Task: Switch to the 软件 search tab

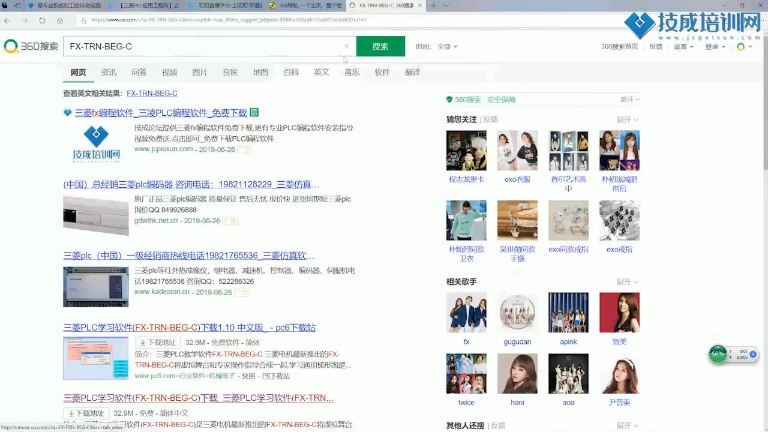Action: 382,72
